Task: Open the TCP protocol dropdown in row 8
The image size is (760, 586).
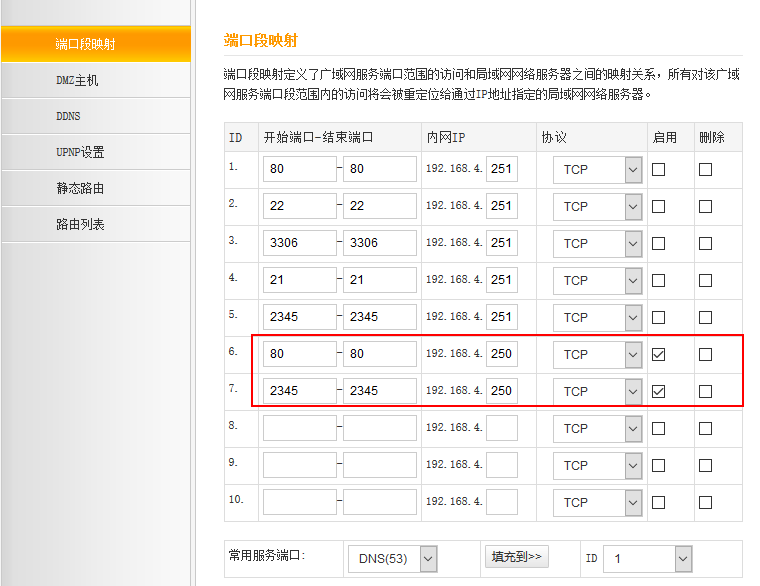Action: 598,428
